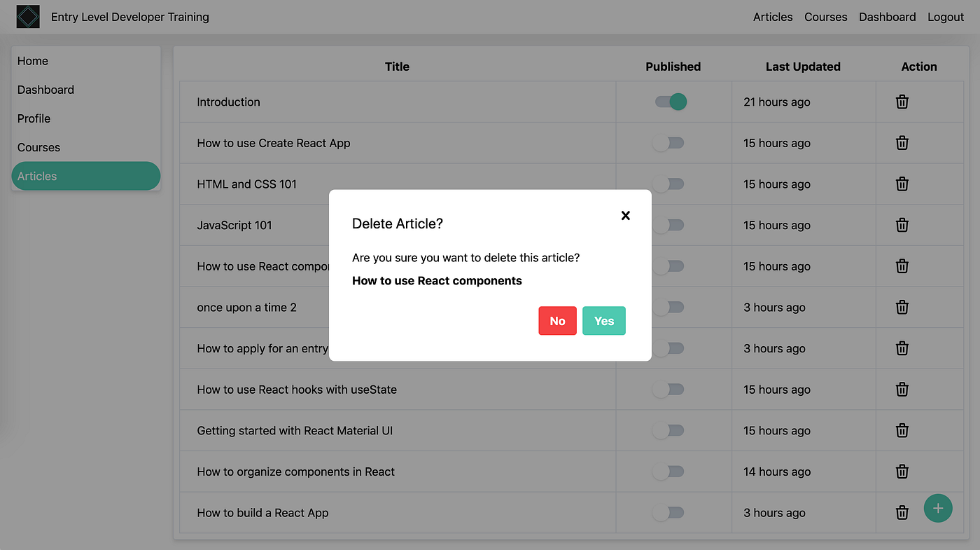Click the trash icon for HTML and CSS 101
The image size is (980, 550).
pyautogui.click(x=901, y=184)
